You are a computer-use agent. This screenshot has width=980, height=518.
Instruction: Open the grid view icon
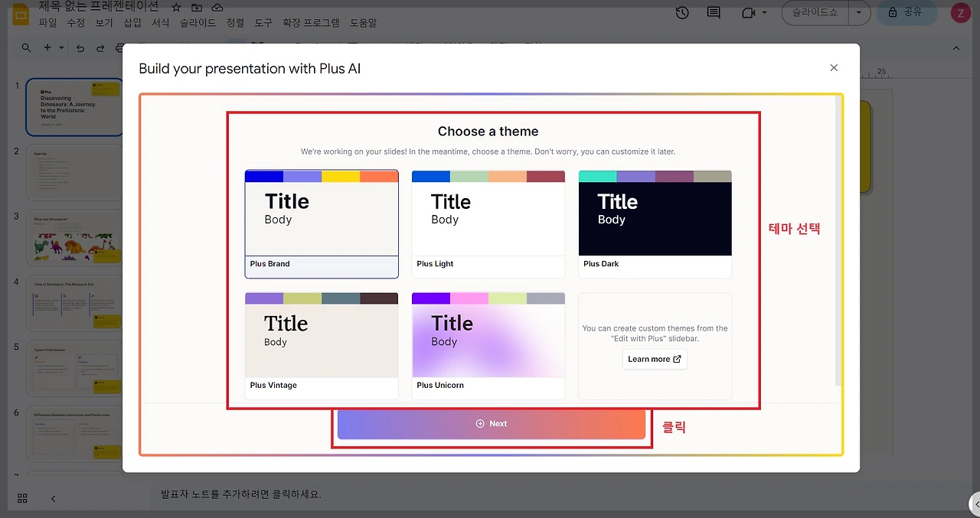pyautogui.click(x=22, y=498)
